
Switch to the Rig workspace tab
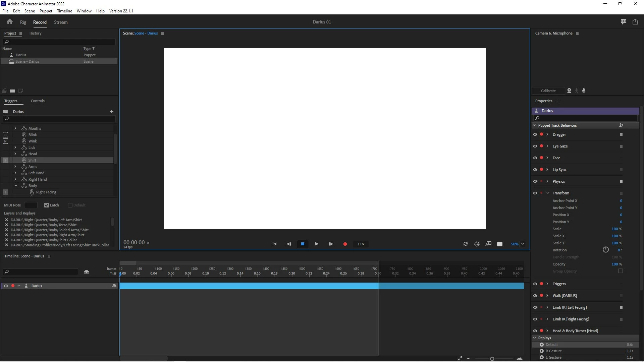tap(23, 22)
